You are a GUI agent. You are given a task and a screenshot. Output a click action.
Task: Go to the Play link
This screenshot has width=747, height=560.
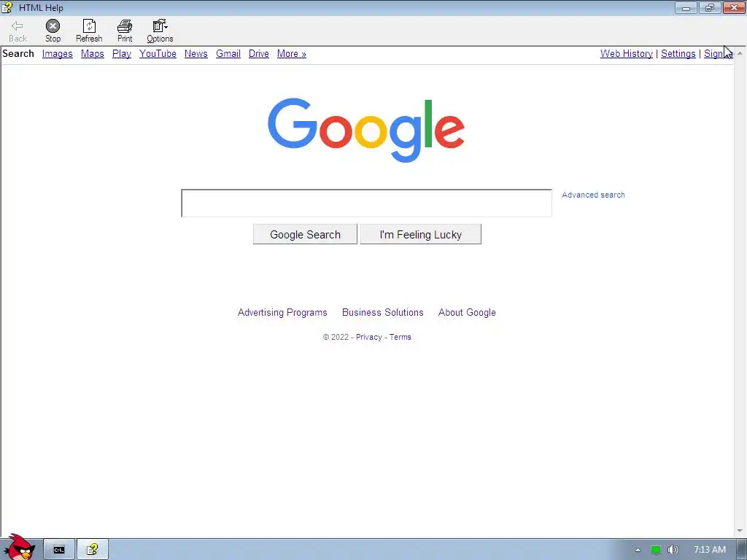pos(122,54)
